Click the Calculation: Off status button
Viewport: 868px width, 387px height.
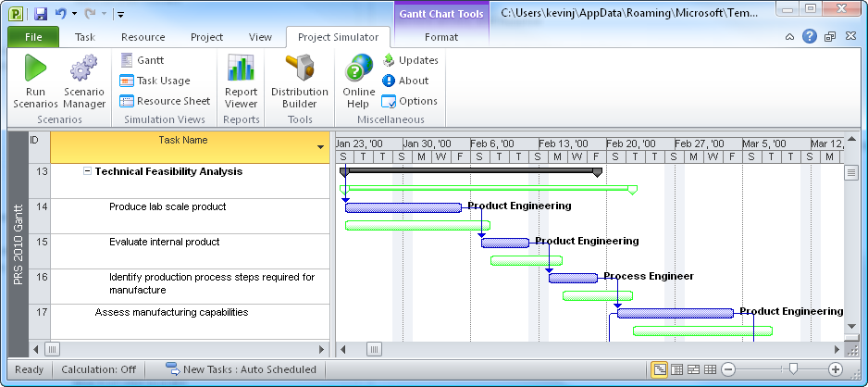pyautogui.click(x=98, y=369)
